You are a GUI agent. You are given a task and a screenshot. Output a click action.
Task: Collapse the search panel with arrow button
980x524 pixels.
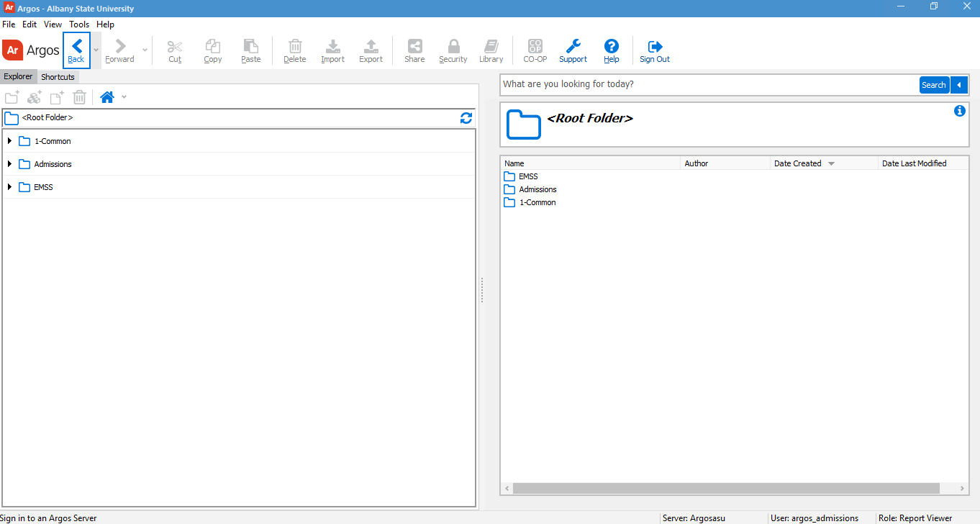coord(959,85)
